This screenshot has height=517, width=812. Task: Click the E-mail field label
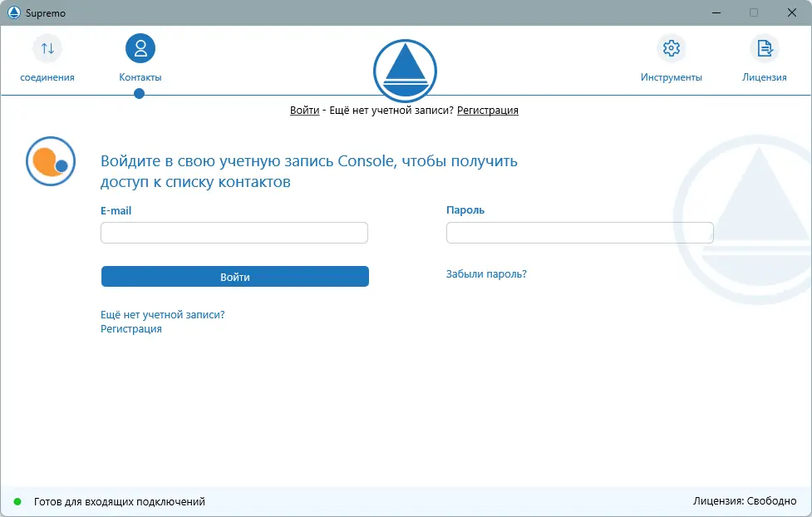pyautogui.click(x=116, y=211)
